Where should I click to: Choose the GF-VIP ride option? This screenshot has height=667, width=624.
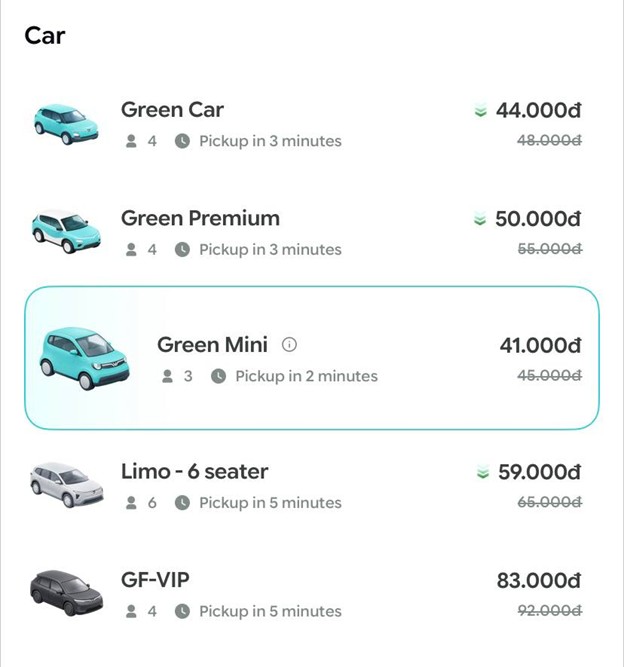(x=155, y=580)
